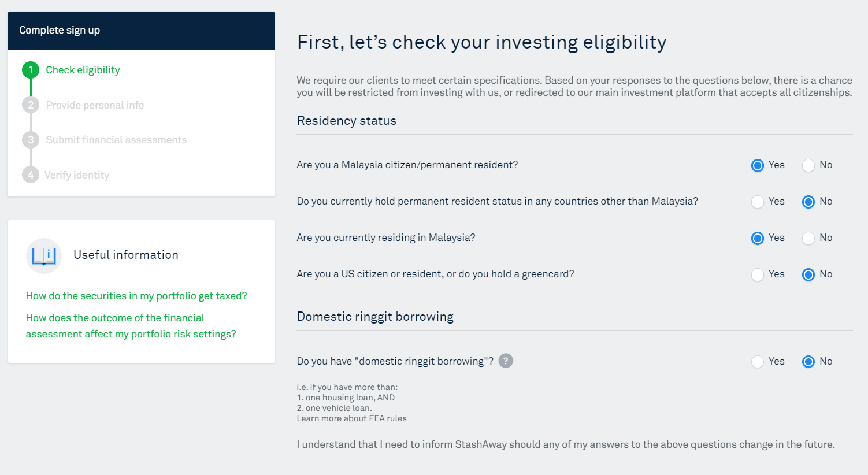868x475 pixels.
Task: Click step 2 circle icon
Action: (x=31, y=105)
